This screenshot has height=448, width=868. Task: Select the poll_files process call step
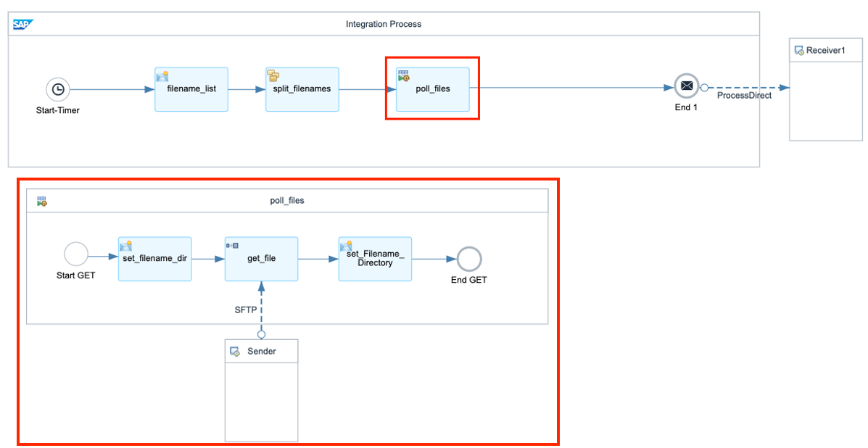(433, 89)
